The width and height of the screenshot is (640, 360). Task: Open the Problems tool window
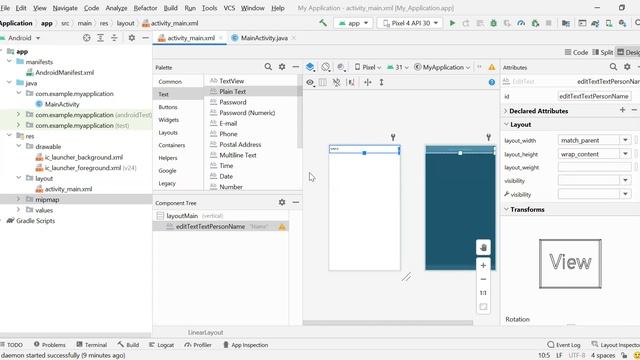[x=49, y=344]
